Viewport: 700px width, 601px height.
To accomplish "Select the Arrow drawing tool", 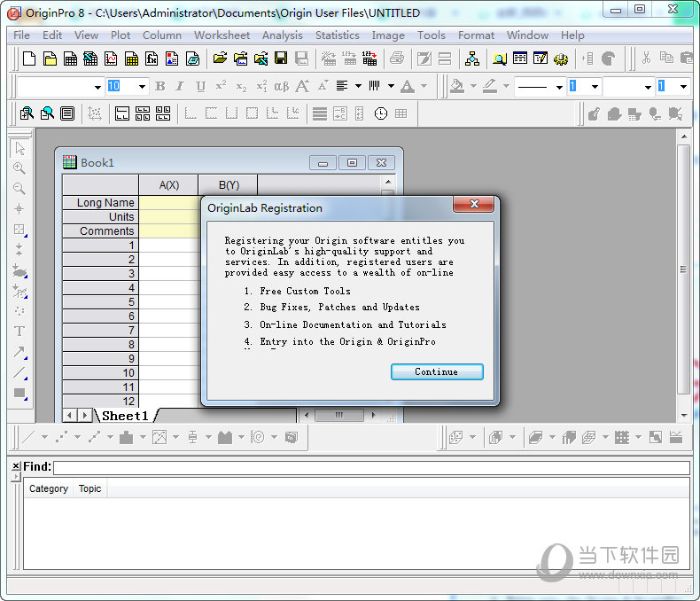I will click(19, 352).
